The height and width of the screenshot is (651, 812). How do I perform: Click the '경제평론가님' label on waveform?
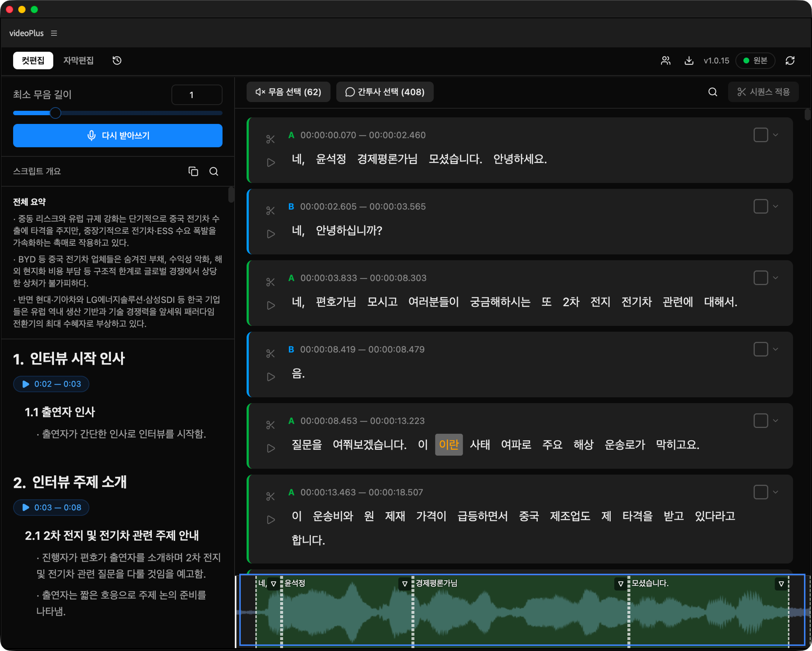click(x=436, y=583)
